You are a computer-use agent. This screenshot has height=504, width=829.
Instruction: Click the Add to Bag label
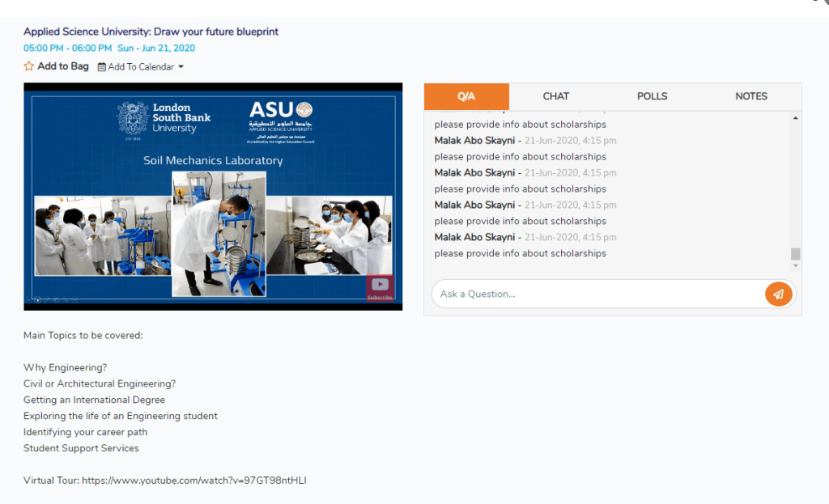[63, 66]
